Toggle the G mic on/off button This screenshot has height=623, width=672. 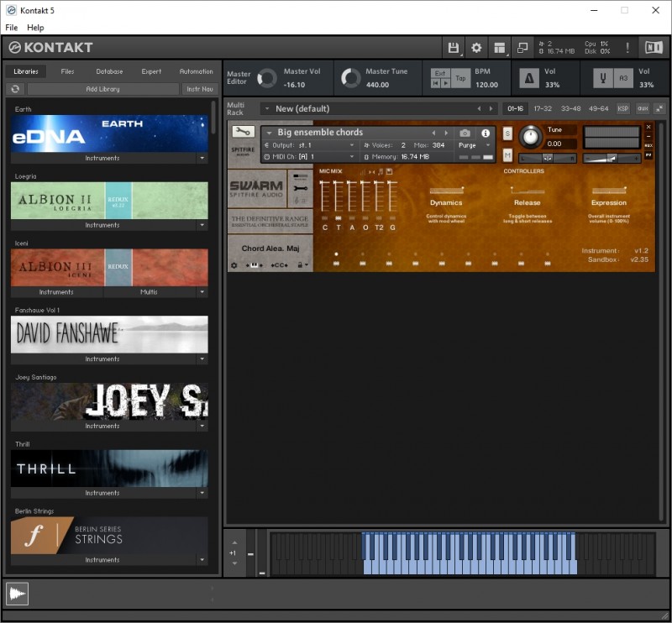[x=392, y=218]
